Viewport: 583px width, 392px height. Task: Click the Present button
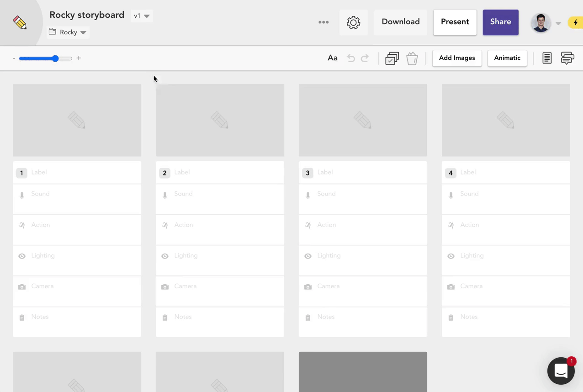coord(455,22)
